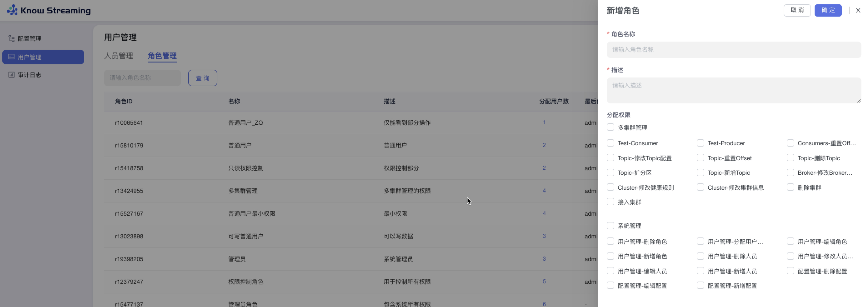This screenshot has width=868, height=307.
Task: Select the 配置管理-新增配置 checkbox
Action: coord(700,285)
